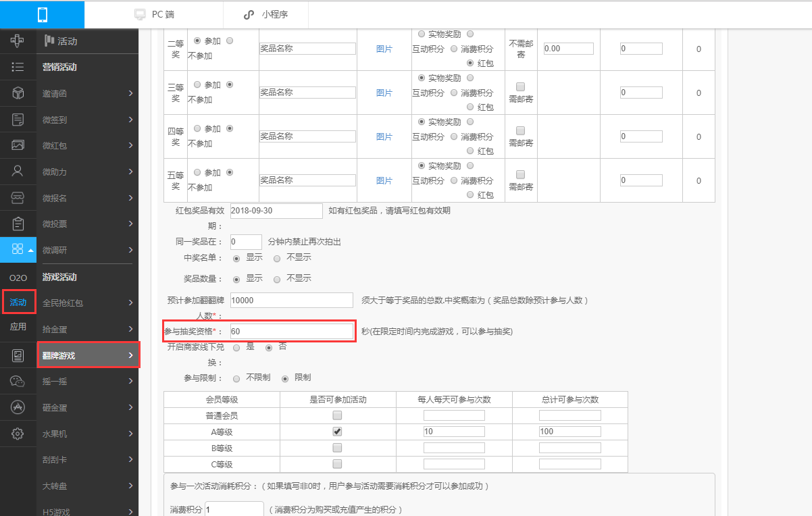Click the flag icon beside 活动 header
This screenshot has width=812, height=516.
coord(49,41)
